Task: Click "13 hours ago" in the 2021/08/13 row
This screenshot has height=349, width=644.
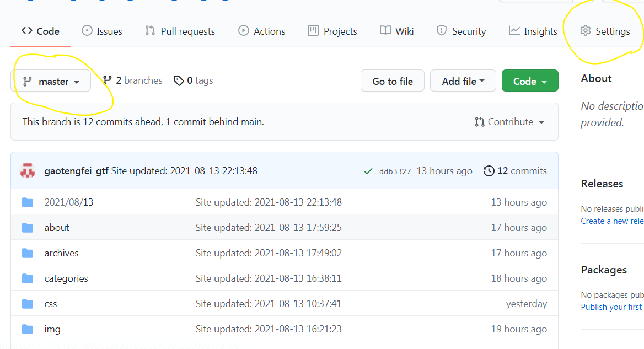Action: 519,202
